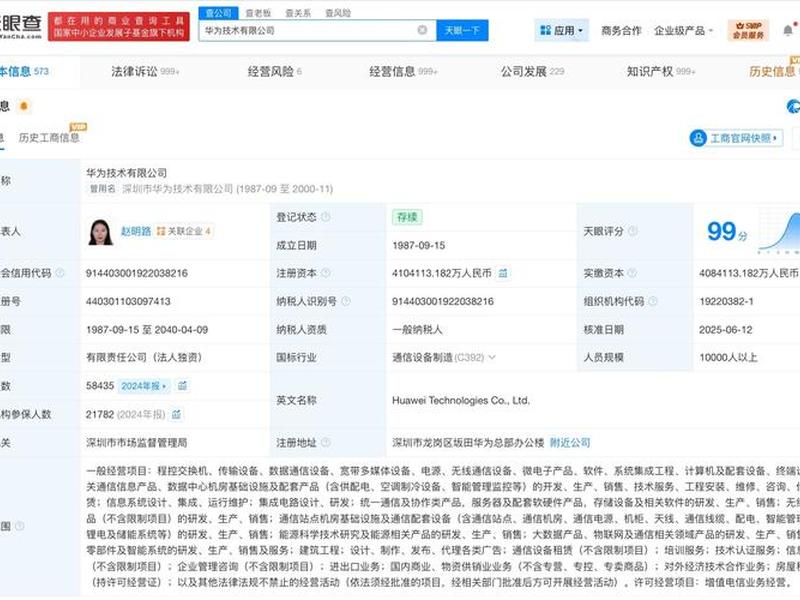Viewport: 800px width, 600px height.
Task: Open the 法律诉讼 section tab
Action: (145, 71)
